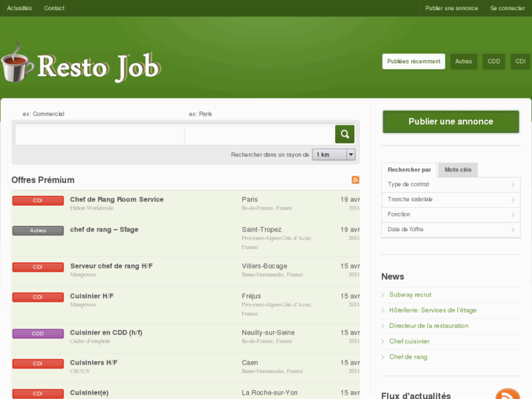Select the CDD header filter tab
Viewport: 532px width, 399px height.
point(494,61)
